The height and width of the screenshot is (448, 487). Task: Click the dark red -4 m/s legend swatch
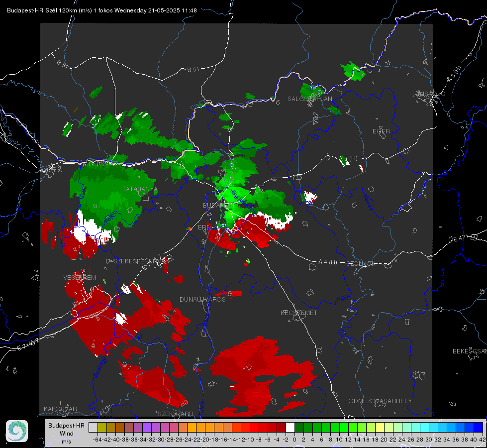281,427
